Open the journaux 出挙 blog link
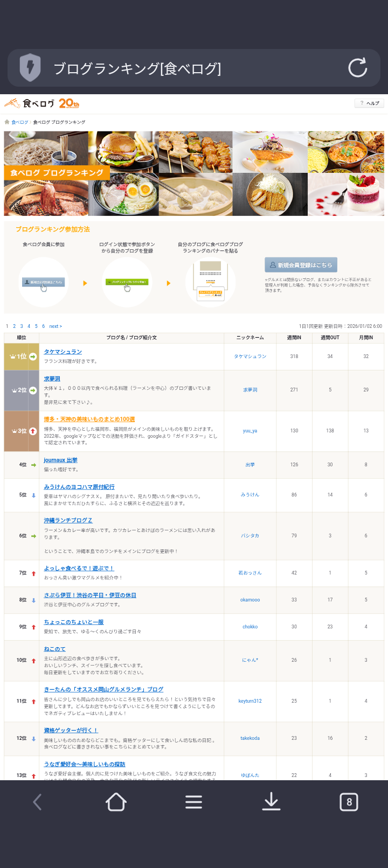The height and width of the screenshot is (868, 388). (x=60, y=460)
